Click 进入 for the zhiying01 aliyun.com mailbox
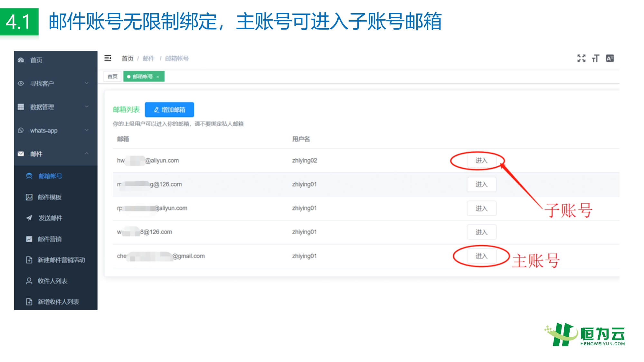 481,209
